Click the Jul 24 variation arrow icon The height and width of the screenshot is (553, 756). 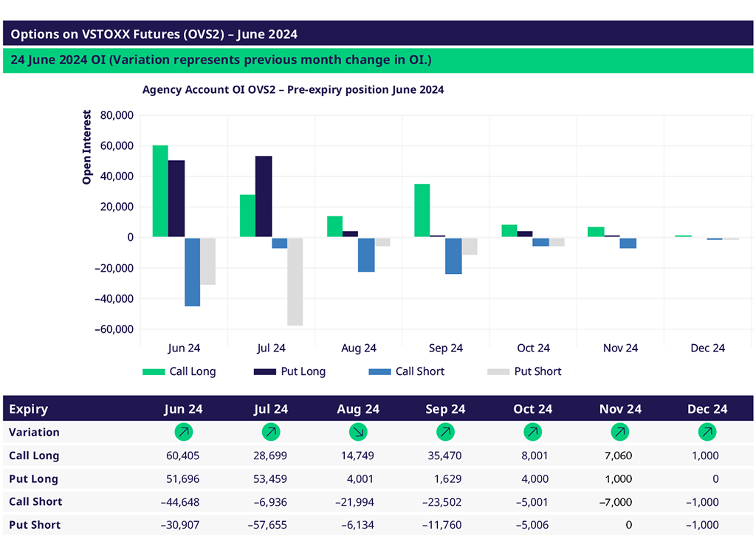(271, 432)
